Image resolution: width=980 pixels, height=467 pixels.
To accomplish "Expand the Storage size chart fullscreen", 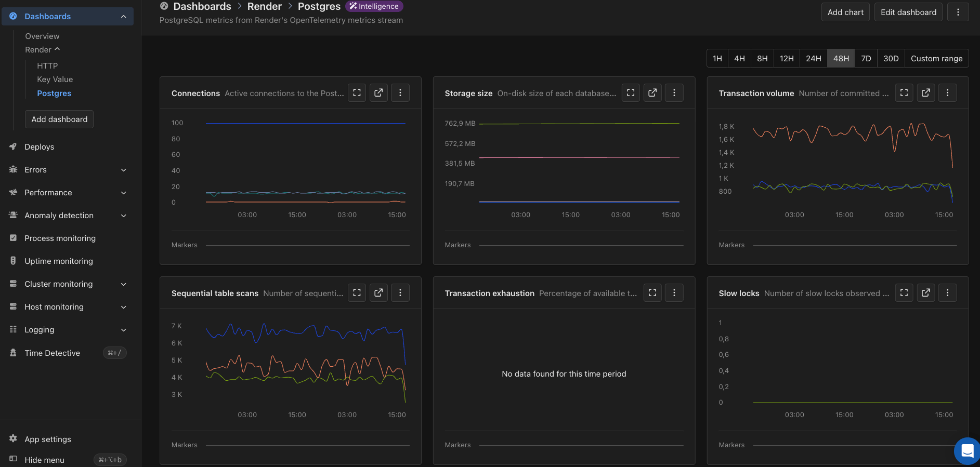I will tap(631, 92).
